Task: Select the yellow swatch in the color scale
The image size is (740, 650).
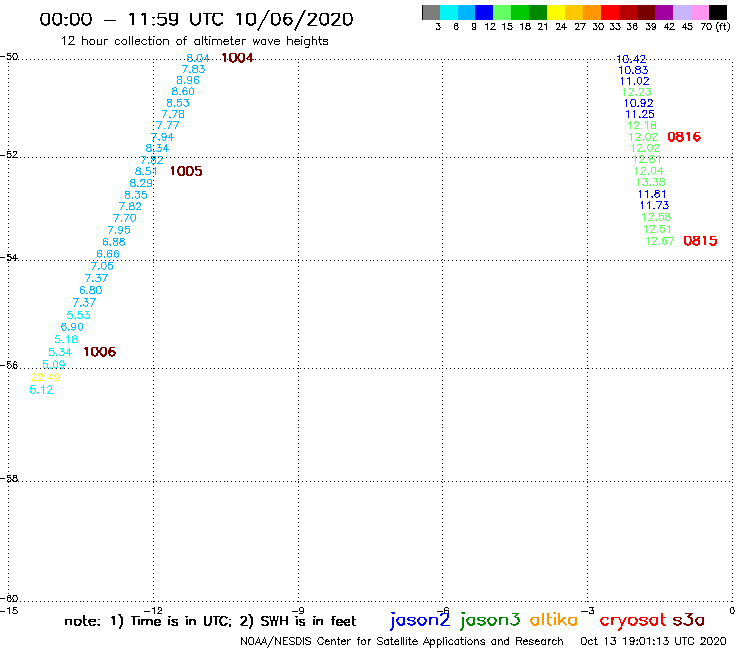Action: point(556,12)
